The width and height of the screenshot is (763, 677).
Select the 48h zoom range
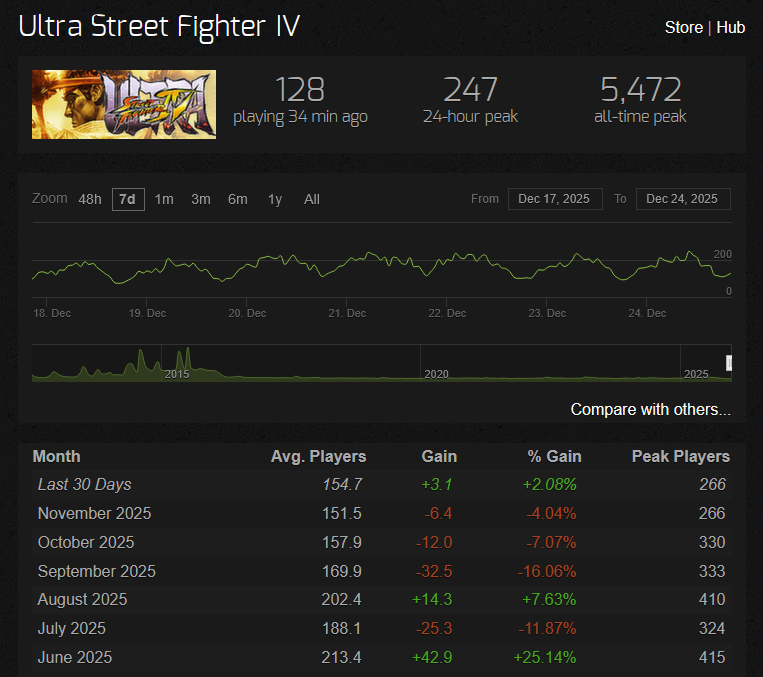click(x=90, y=199)
